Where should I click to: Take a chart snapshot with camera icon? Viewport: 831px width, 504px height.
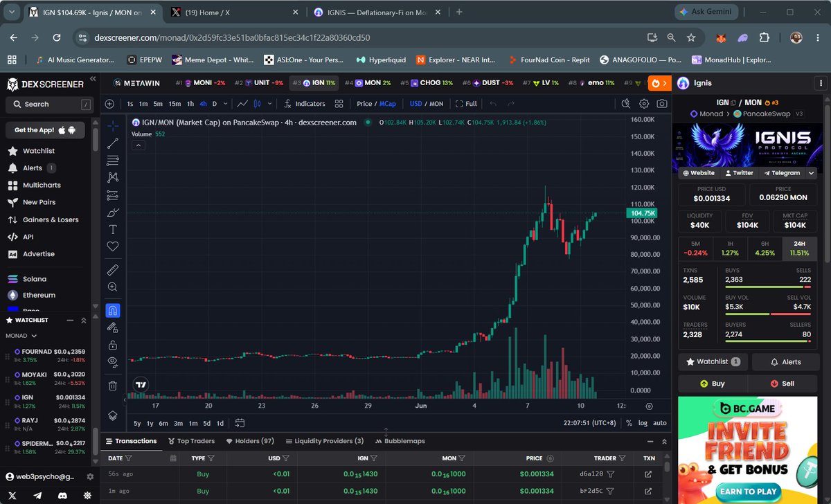coord(662,104)
